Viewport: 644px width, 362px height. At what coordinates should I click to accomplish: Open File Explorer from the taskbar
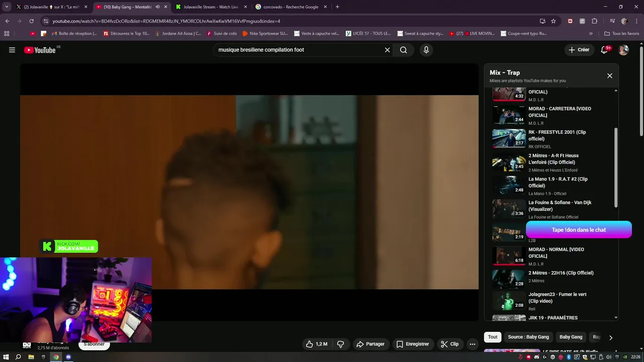[31, 357]
